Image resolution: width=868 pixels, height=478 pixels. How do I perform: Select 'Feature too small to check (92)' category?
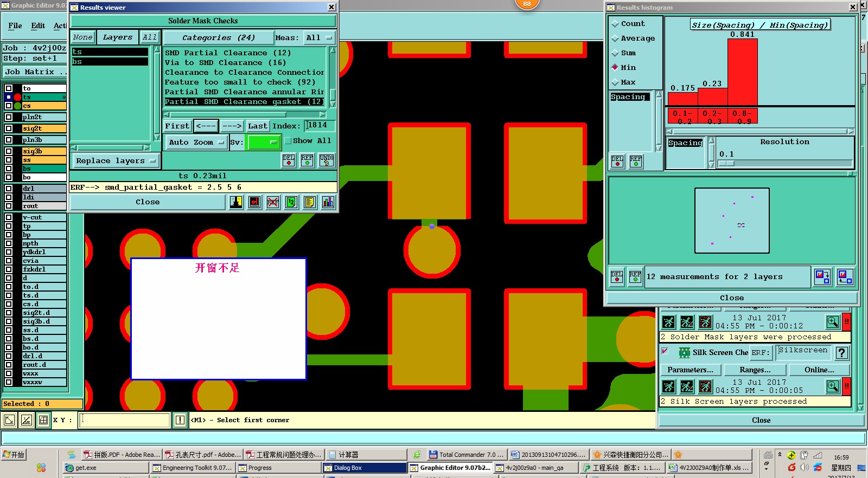pos(240,82)
